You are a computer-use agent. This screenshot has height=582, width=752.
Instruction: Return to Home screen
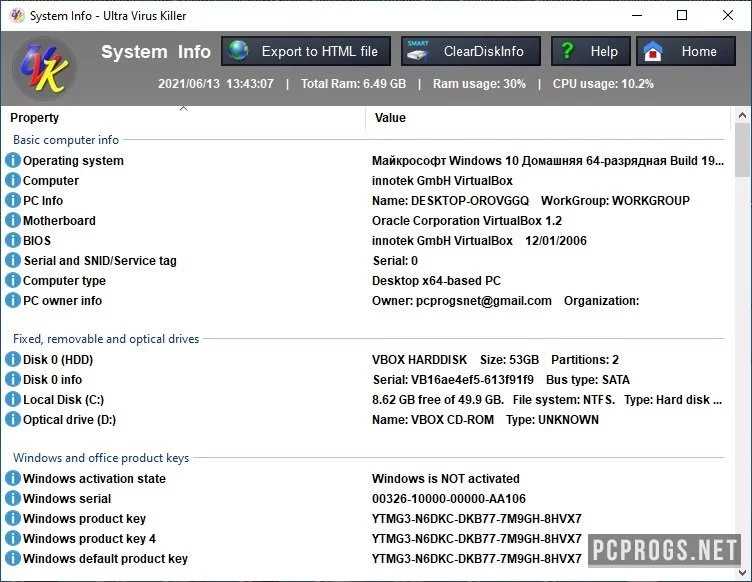coord(686,51)
